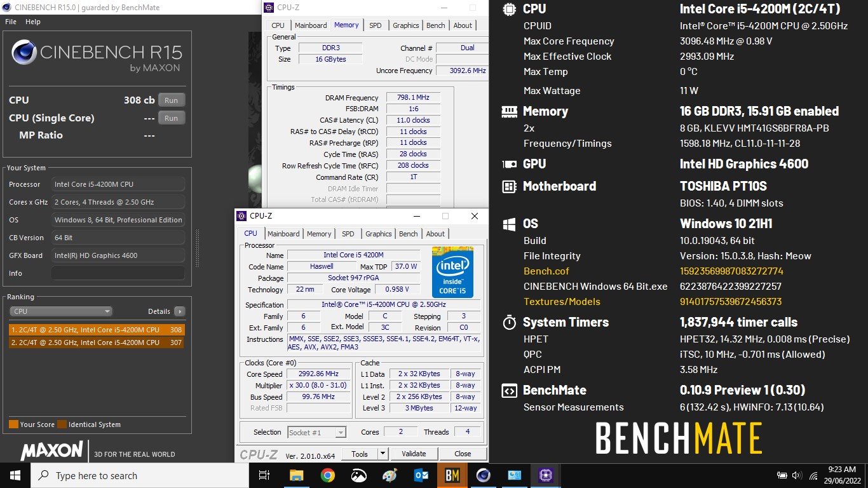Switch to Mainboard tab in front CPU-Z
Image resolution: width=868 pixels, height=488 pixels.
[x=283, y=234]
